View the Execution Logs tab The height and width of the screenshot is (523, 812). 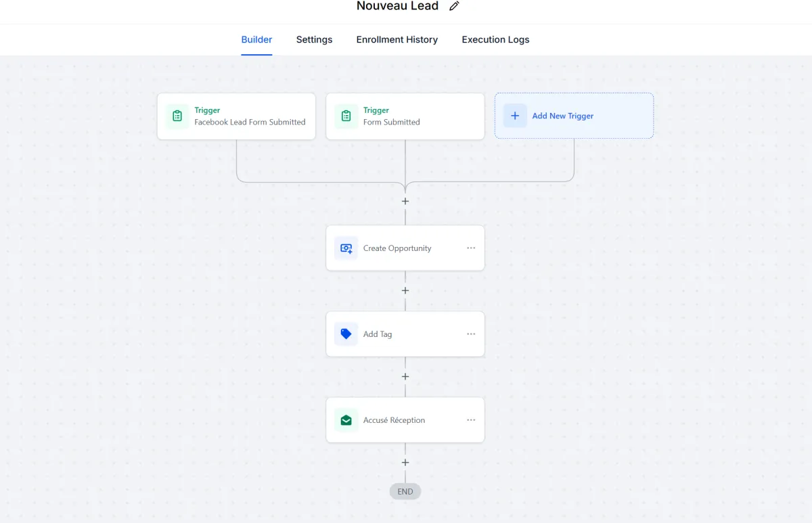coord(495,40)
